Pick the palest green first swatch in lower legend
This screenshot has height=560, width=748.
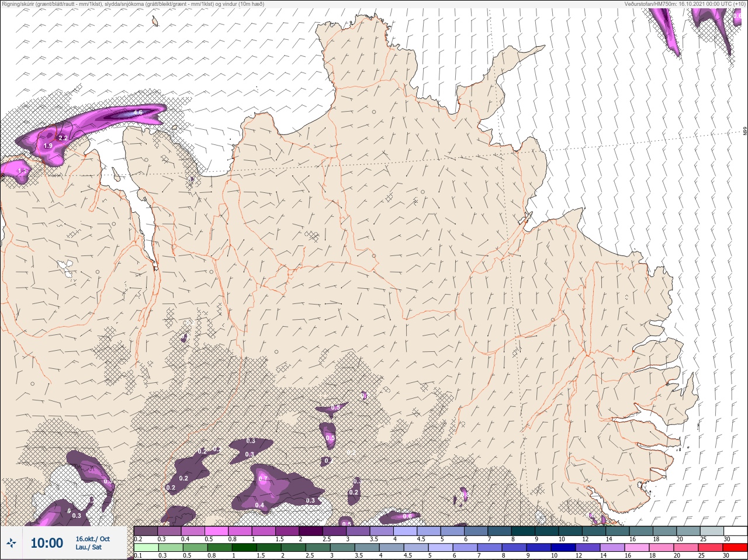click(x=146, y=548)
